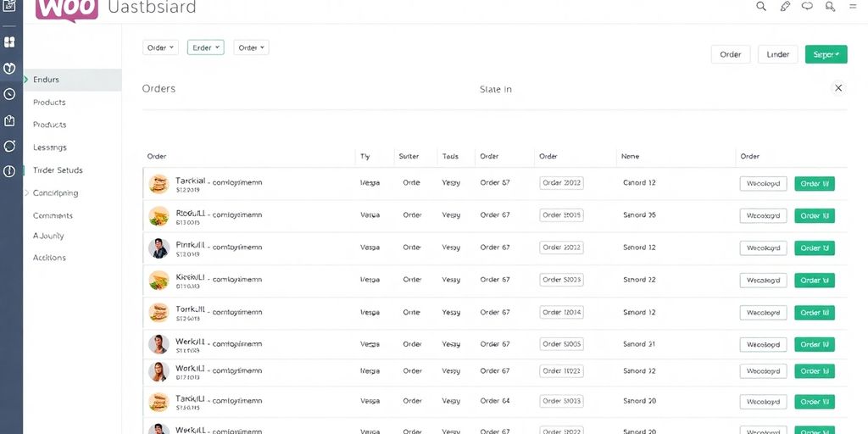Select Tirder Setuds in the sidebar
The width and height of the screenshot is (868, 434).
click(58, 170)
